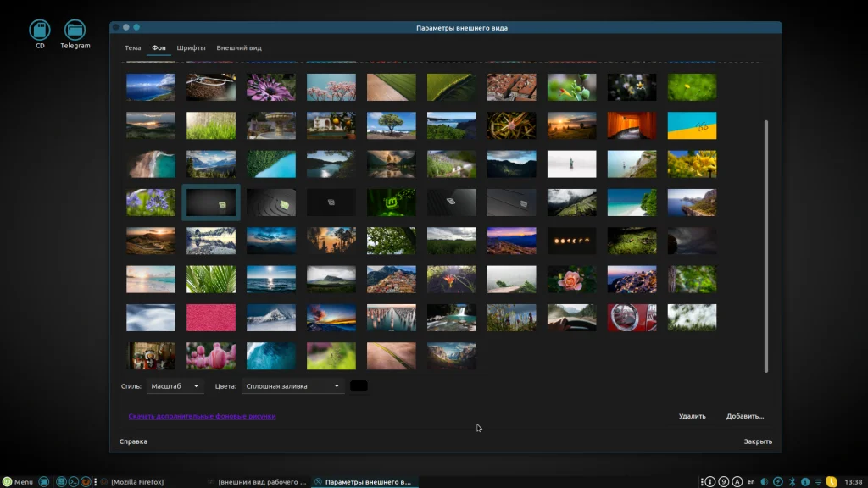Expand the Стиль dropdown showing Масштаб

[x=175, y=386]
